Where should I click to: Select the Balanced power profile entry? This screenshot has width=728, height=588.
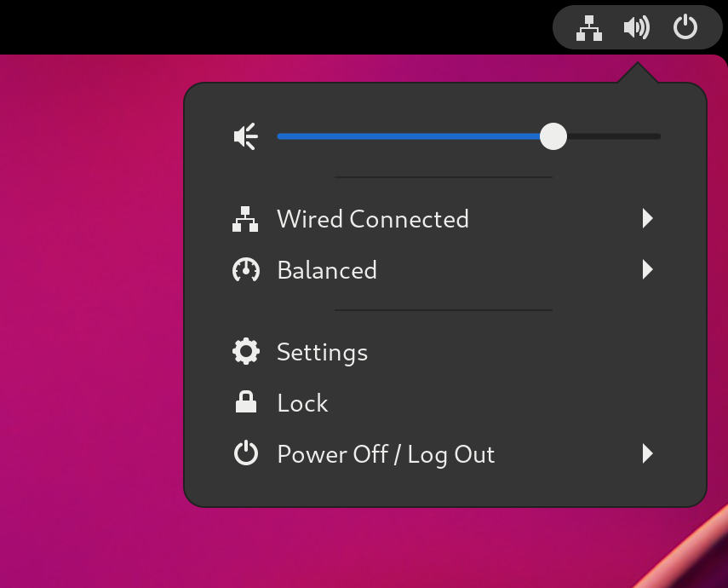(327, 271)
